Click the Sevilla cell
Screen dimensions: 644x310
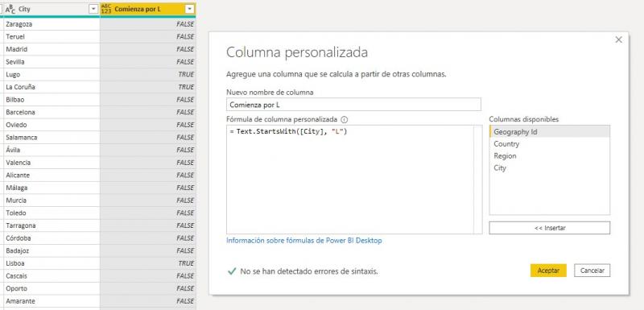pos(52,62)
